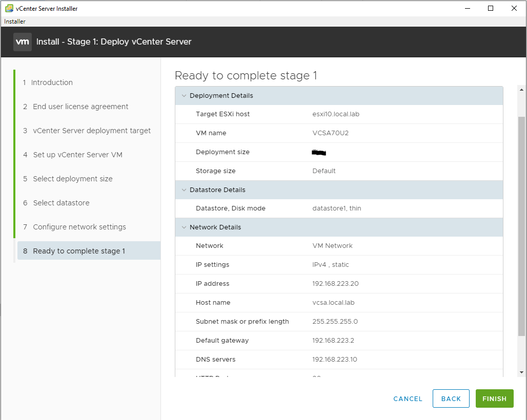Click the vCenter Server Installer title bar icon
This screenshot has width=527, height=420.
click(x=9, y=8)
